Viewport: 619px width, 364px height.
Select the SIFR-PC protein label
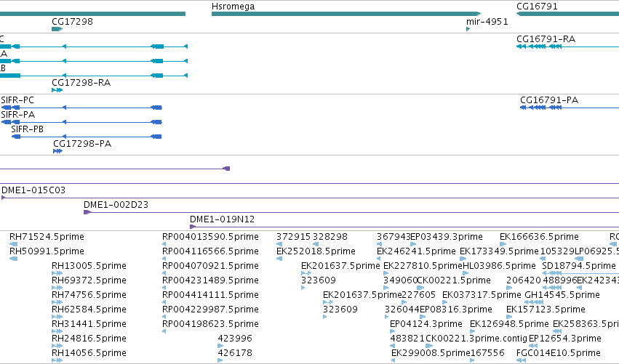17,100
